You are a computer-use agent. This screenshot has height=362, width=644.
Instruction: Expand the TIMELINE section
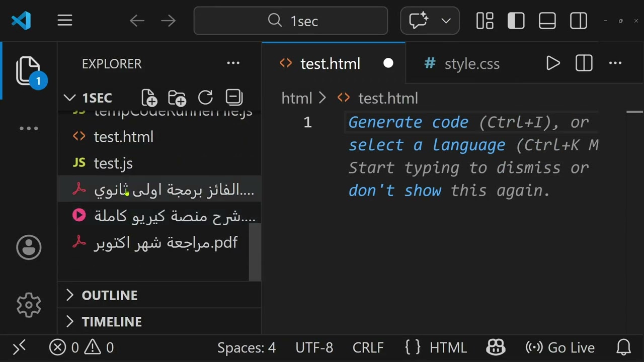click(159, 322)
